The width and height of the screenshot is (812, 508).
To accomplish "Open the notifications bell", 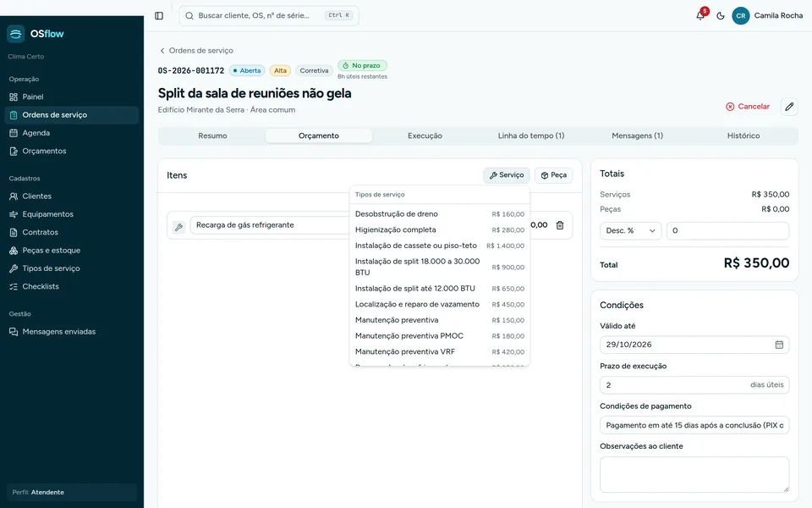I will click(x=700, y=15).
